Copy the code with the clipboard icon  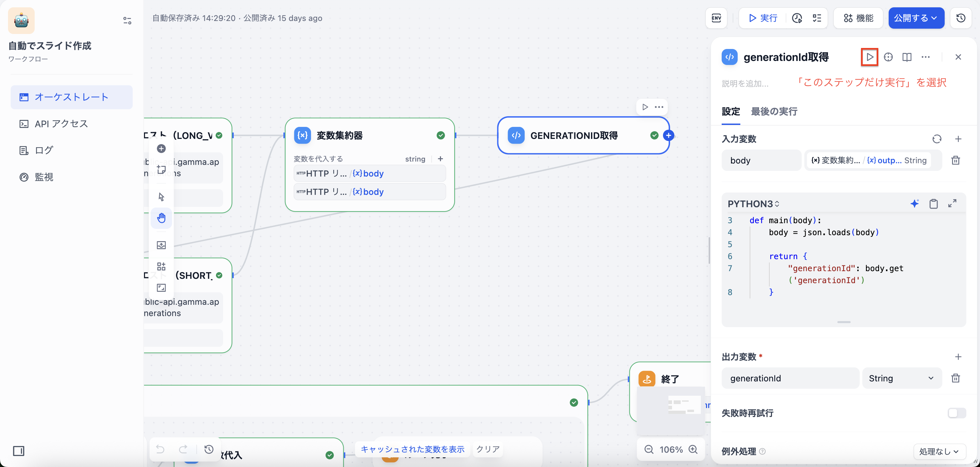coord(933,204)
